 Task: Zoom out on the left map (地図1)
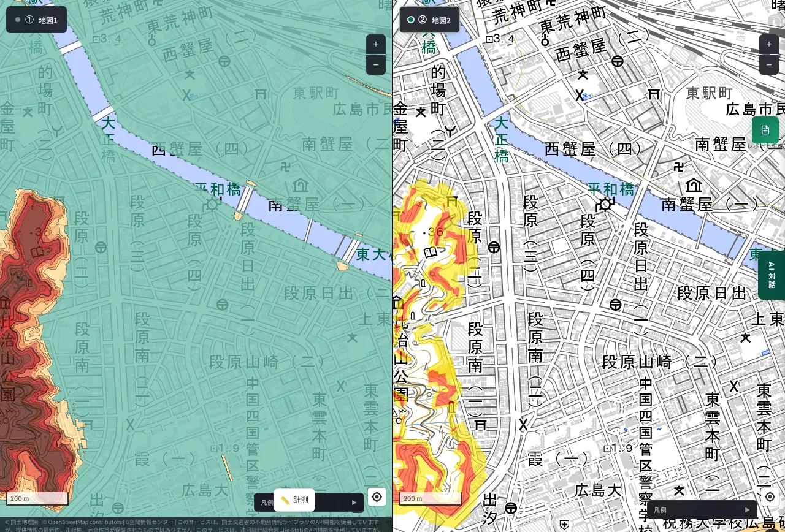click(376, 64)
